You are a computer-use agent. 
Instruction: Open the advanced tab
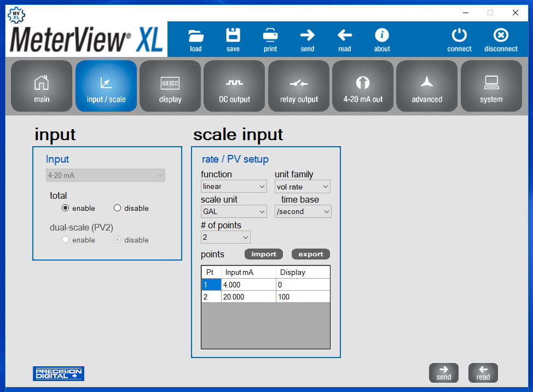(x=427, y=86)
